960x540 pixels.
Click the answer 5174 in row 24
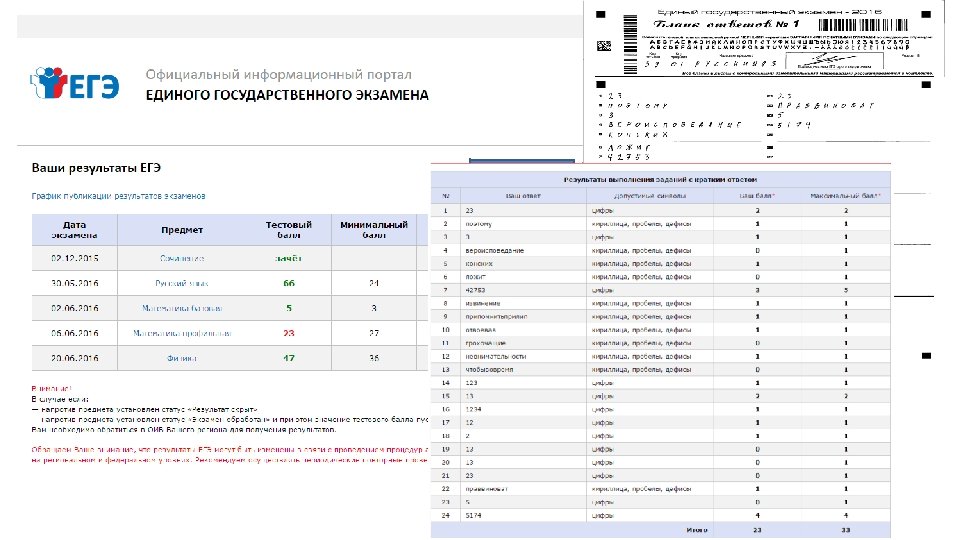click(x=473, y=516)
